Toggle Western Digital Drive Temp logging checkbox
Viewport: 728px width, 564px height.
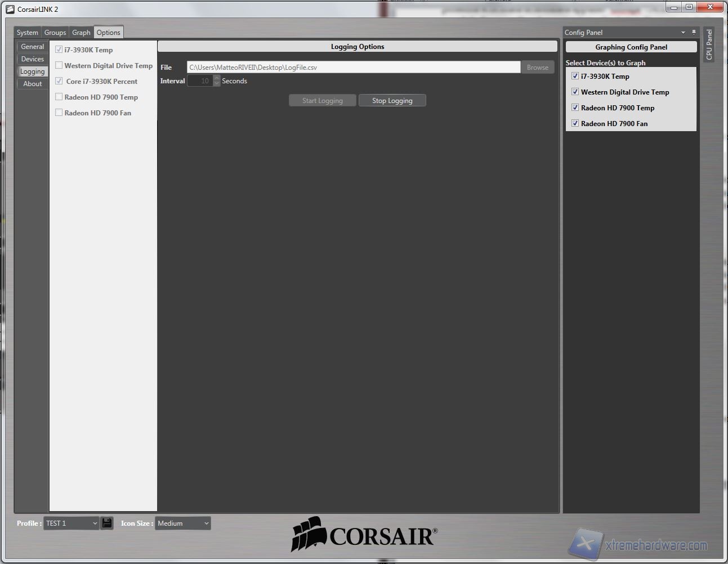(x=59, y=65)
